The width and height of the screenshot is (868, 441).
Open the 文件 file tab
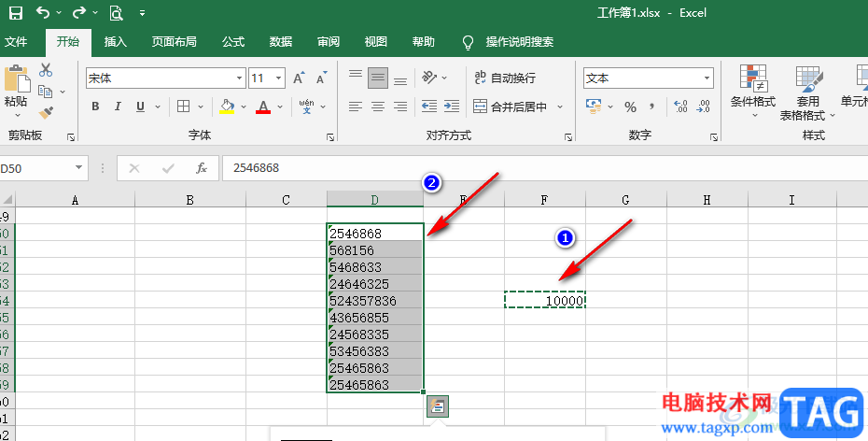pyautogui.click(x=16, y=41)
